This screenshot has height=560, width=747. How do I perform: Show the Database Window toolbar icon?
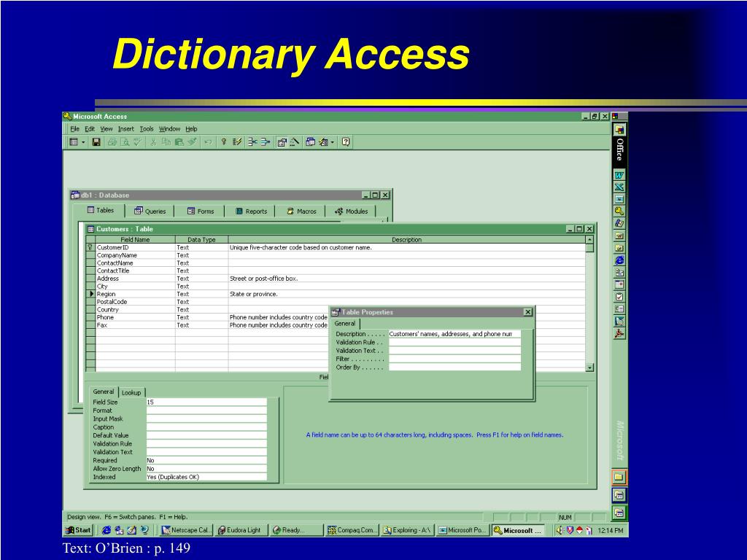[x=310, y=142]
